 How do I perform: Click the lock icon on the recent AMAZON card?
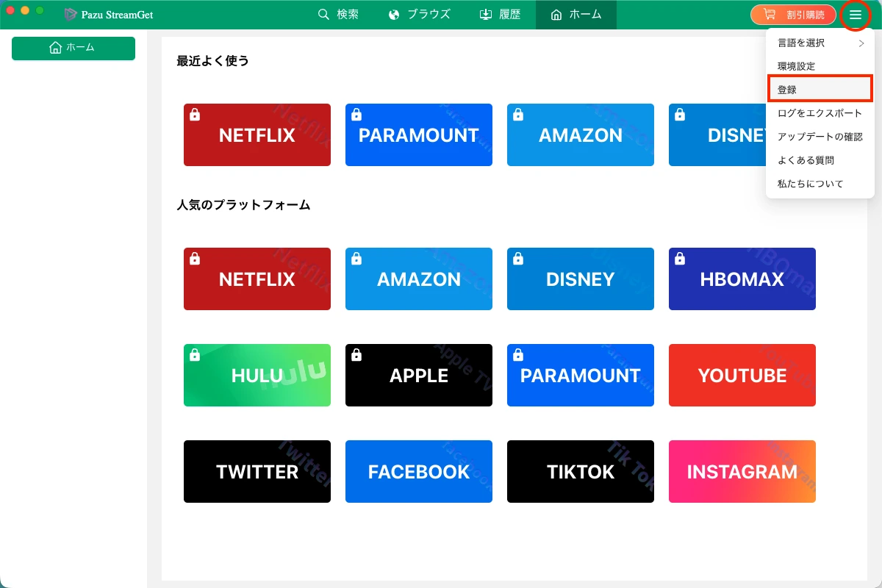(x=518, y=115)
